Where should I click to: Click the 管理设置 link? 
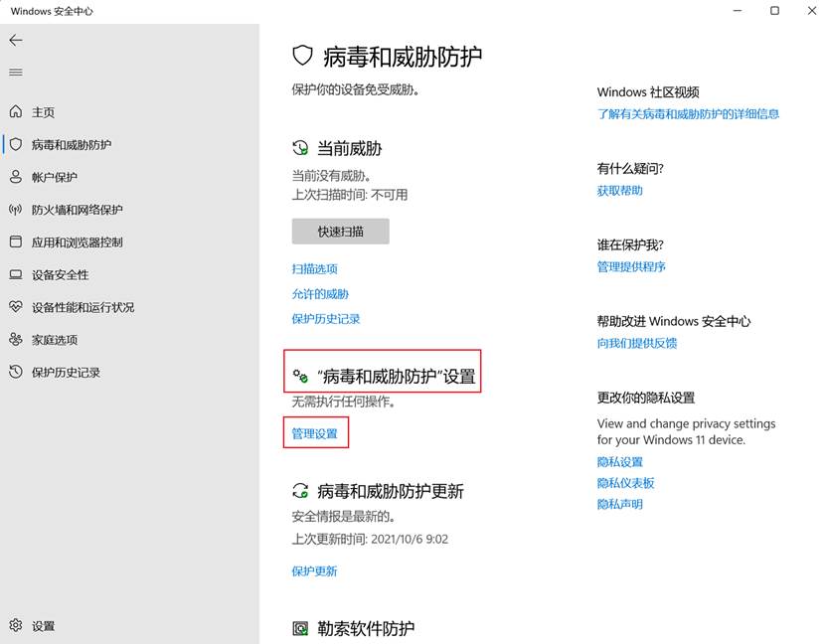tap(314, 433)
